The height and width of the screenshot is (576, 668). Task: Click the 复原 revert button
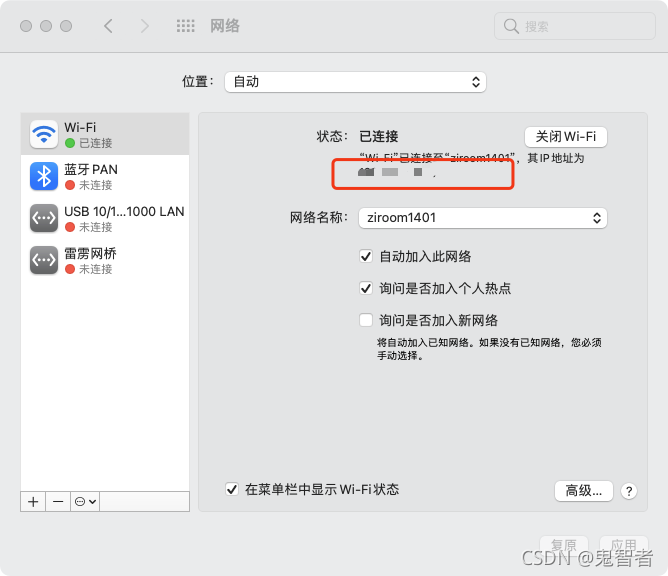pos(564,545)
